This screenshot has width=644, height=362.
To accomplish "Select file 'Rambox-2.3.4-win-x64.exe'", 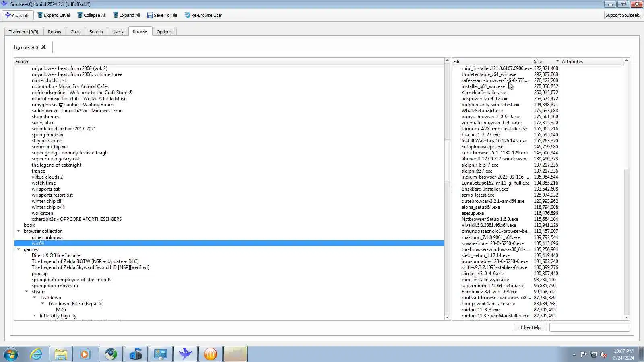I will pyautogui.click(x=489, y=292).
